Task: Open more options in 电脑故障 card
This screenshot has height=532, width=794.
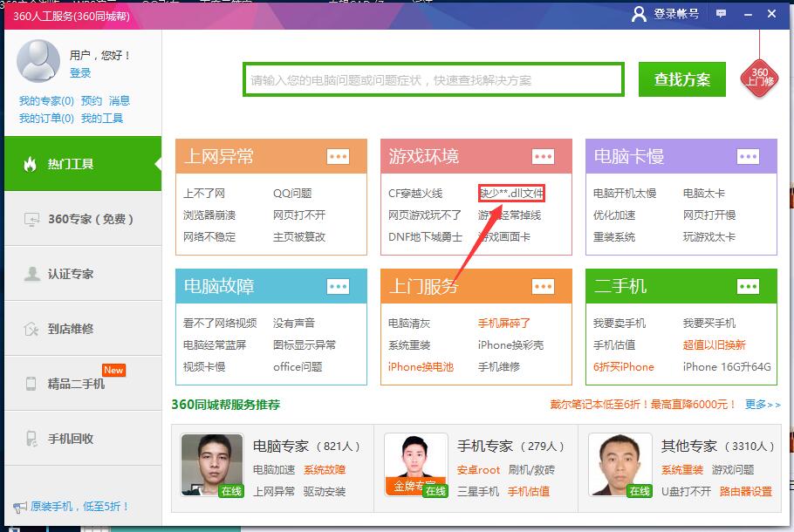Action: (338, 287)
